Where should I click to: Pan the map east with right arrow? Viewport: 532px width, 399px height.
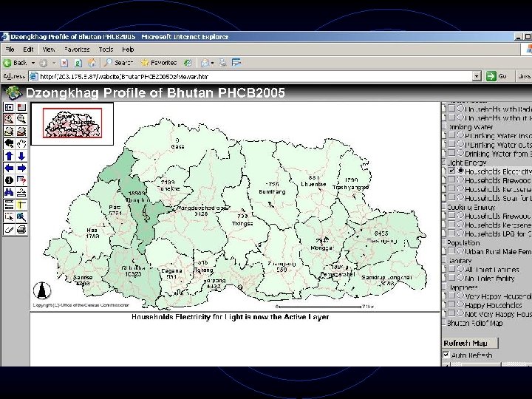click(21, 168)
